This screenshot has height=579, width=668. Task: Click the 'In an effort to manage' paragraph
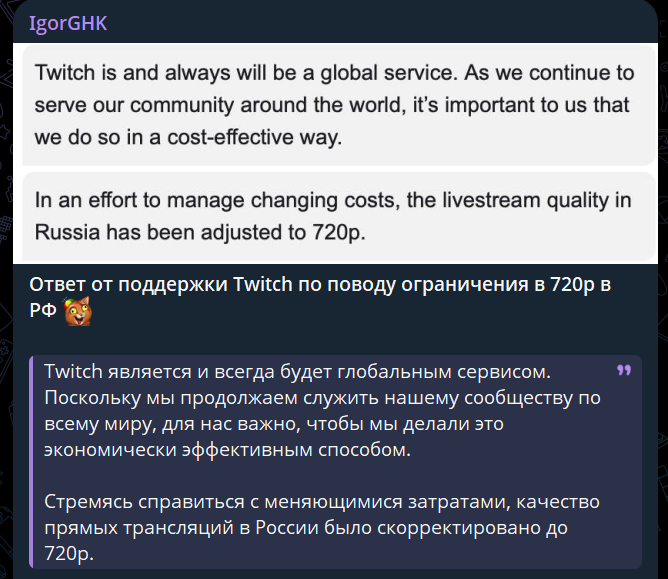(333, 216)
